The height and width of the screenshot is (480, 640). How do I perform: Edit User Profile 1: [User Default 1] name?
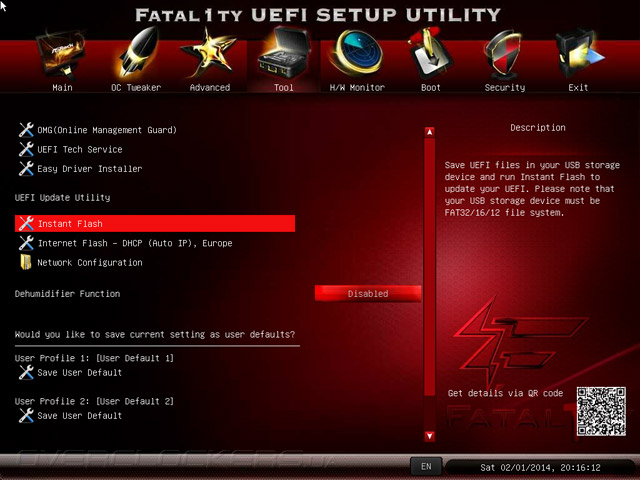[x=94, y=358]
